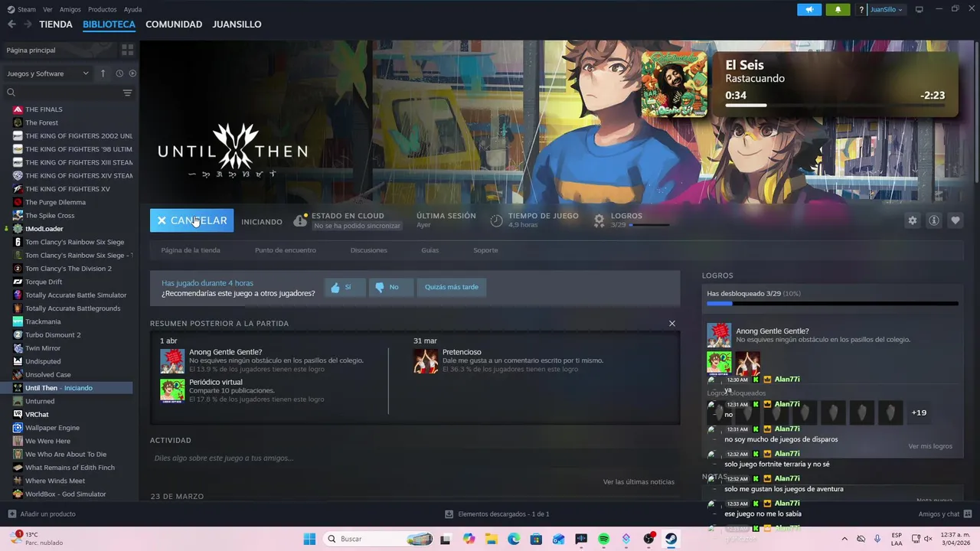The width and height of the screenshot is (980, 551).
Task: Click the thumbs up Sí button
Action: click(x=344, y=287)
